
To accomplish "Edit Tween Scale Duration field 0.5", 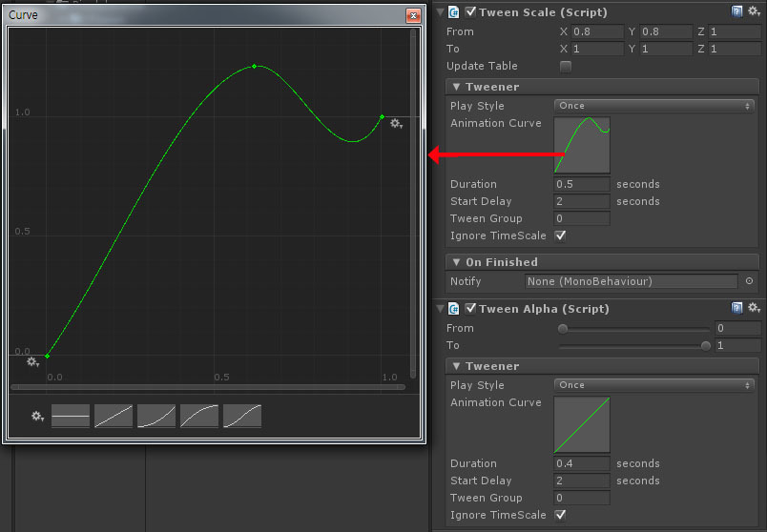I will [582, 184].
